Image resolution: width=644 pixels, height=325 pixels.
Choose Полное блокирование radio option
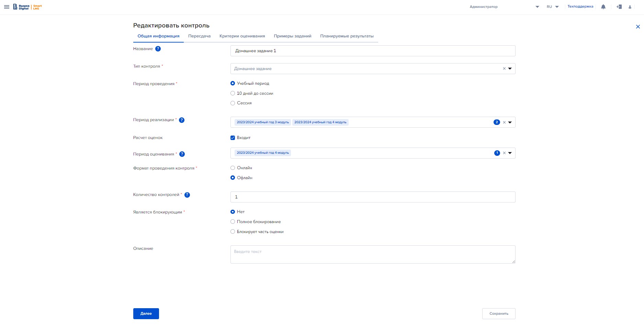(x=233, y=222)
